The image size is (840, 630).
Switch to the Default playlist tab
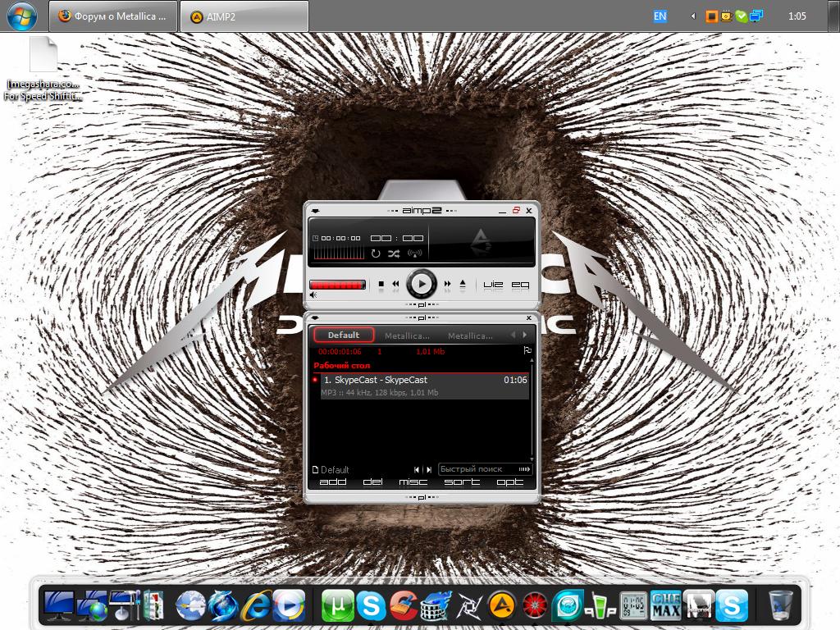pyautogui.click(x=344, y=335)
